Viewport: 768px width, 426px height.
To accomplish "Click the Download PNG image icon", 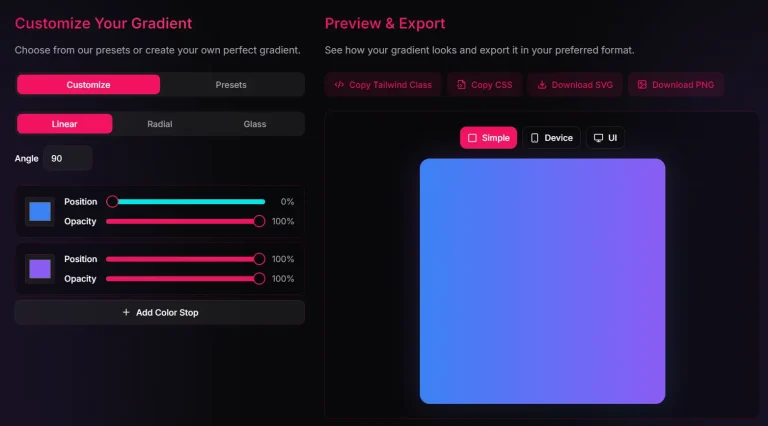I will 642,85.
